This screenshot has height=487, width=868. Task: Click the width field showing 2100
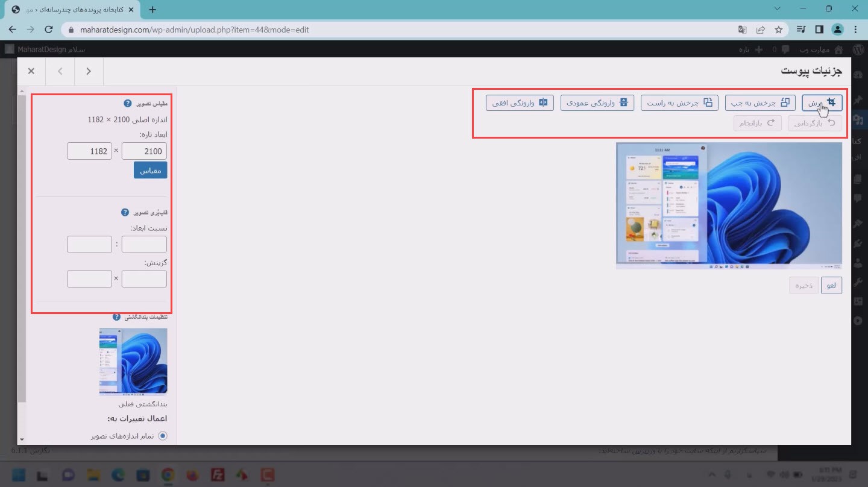[x=144, y=151]
